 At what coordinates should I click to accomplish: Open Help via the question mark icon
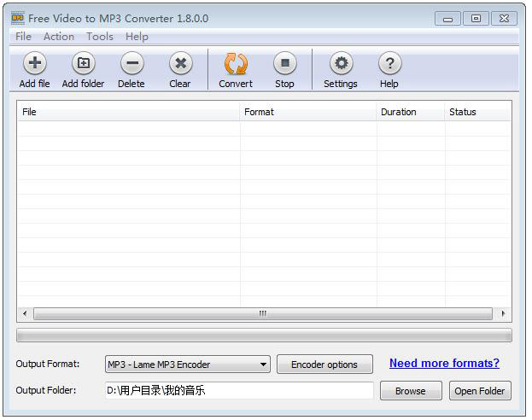[389, 64]
